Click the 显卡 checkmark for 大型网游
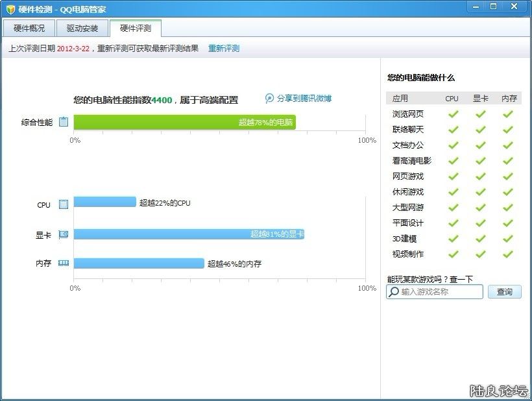532x401 pixels. click(x=480, y=207)
